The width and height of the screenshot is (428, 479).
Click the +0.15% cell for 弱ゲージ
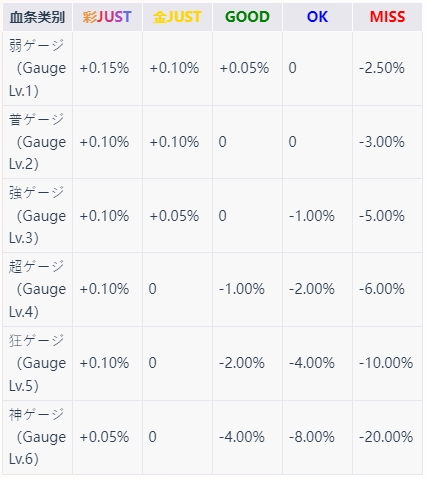pyautogui.click(x=107, y=68)
